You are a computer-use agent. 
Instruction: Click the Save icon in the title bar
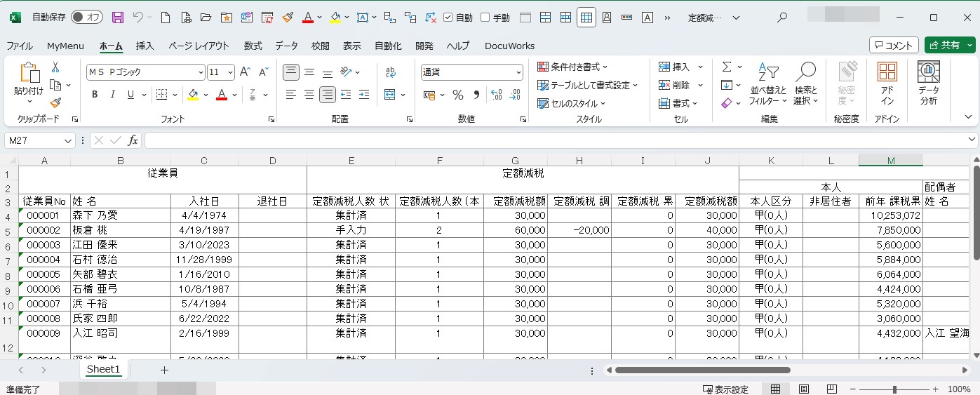tap(118, 18)
